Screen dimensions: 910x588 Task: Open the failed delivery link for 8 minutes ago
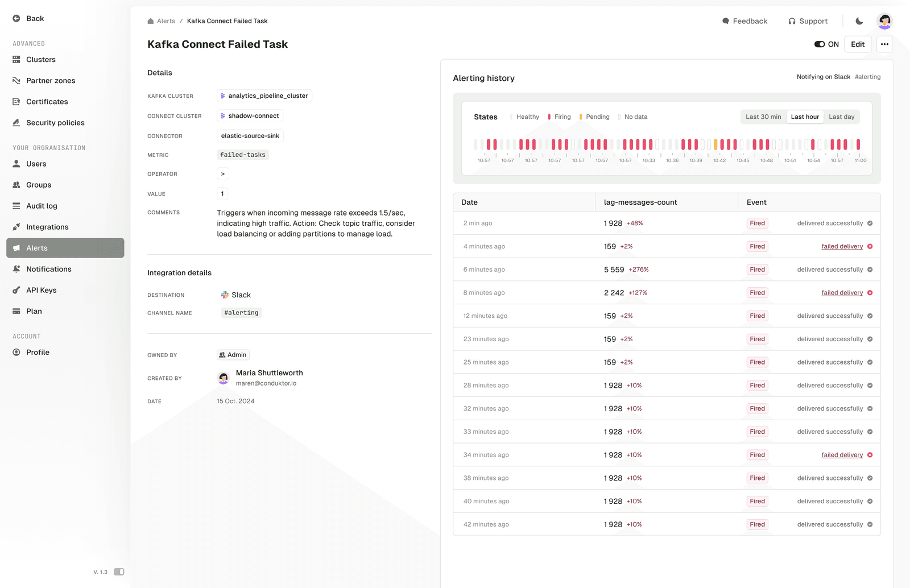pos(843,292)
